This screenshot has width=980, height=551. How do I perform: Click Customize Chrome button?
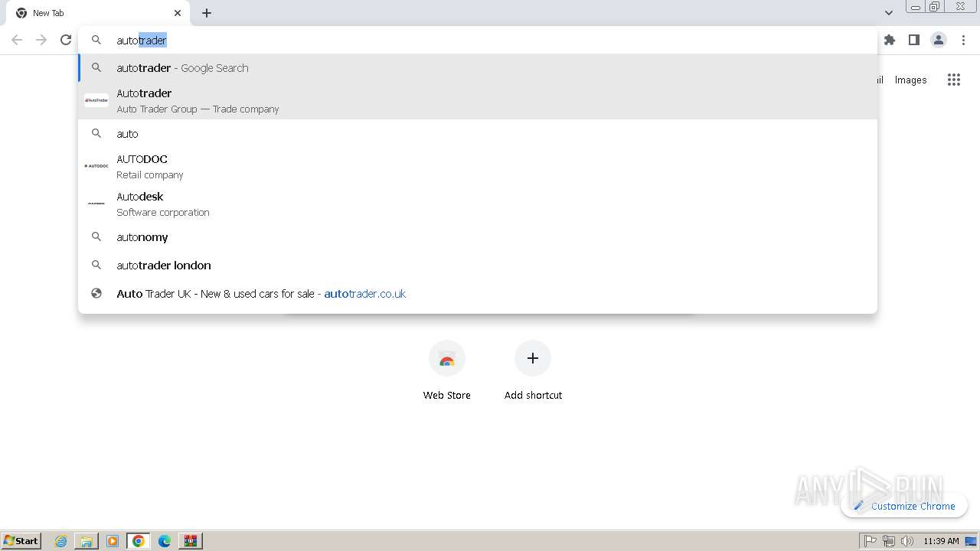[x=904, y=506]
